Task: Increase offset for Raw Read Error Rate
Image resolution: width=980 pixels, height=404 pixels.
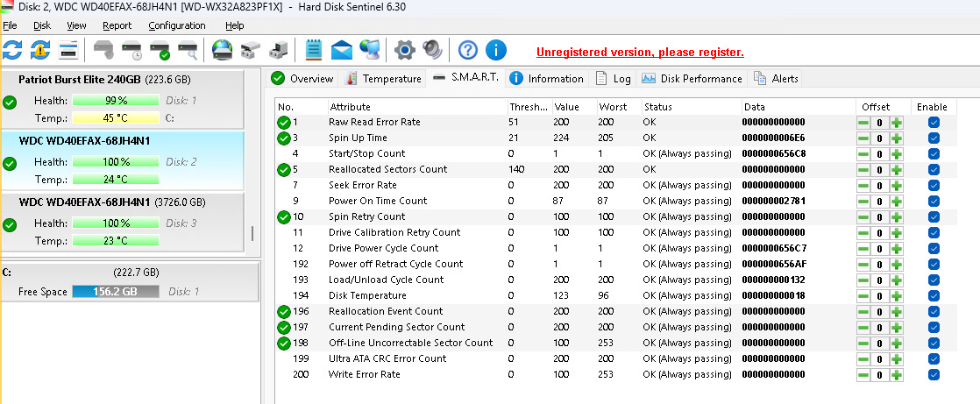Action: point(897,123)
